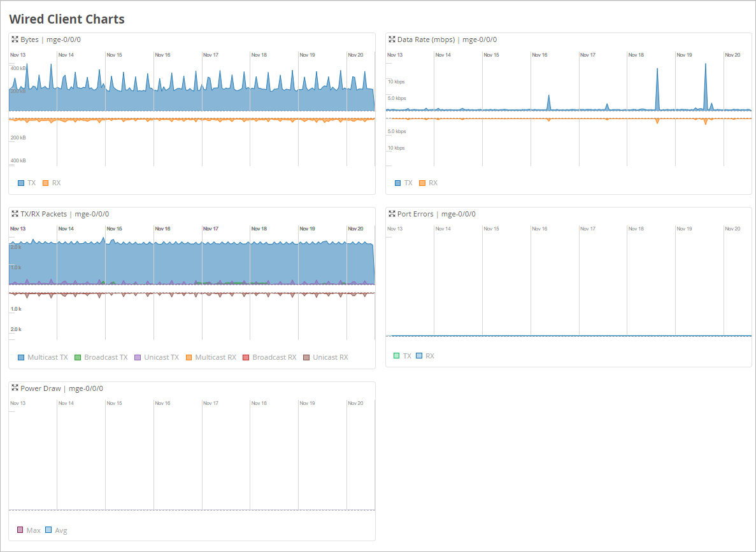Toggle Multicast RX in packets legend
Screen dimensions: 756x552
coord(211,357)
